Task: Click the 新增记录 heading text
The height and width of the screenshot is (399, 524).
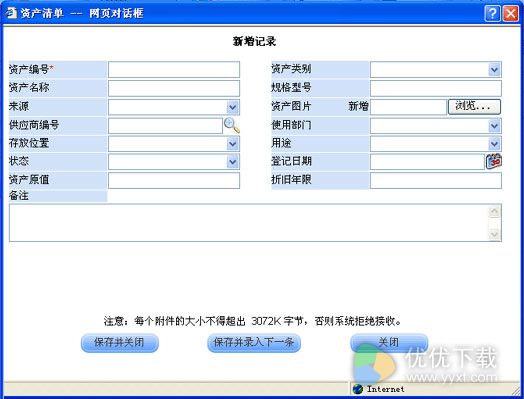Action: pos(254,41)
